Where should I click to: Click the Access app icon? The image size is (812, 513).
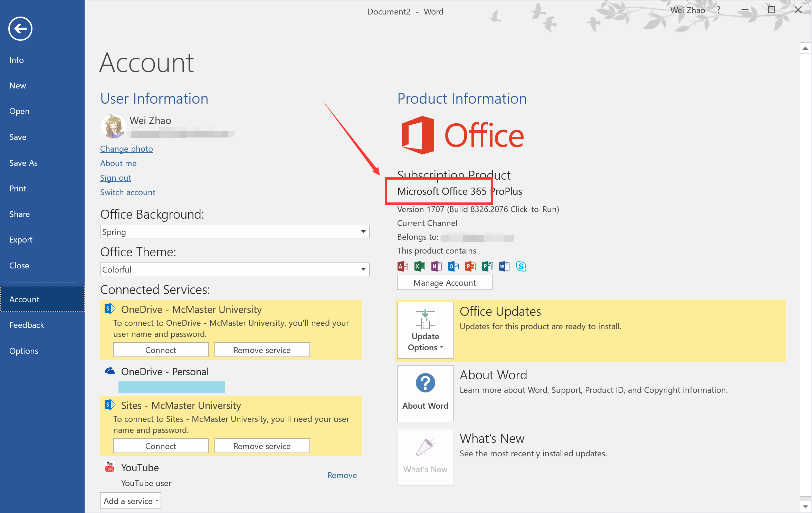point(403,266)
